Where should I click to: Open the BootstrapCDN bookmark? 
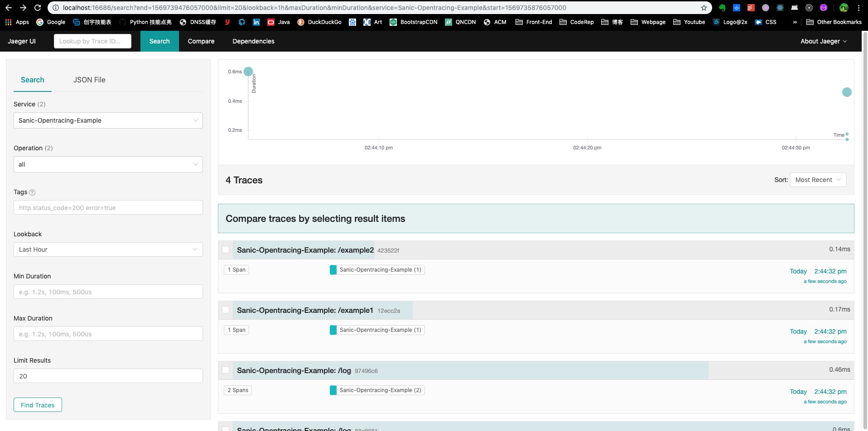[414, 22]
